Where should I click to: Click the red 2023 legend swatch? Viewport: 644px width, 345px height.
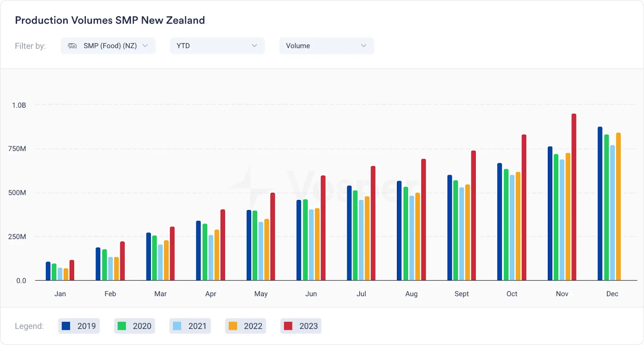(x=288, y=326)
